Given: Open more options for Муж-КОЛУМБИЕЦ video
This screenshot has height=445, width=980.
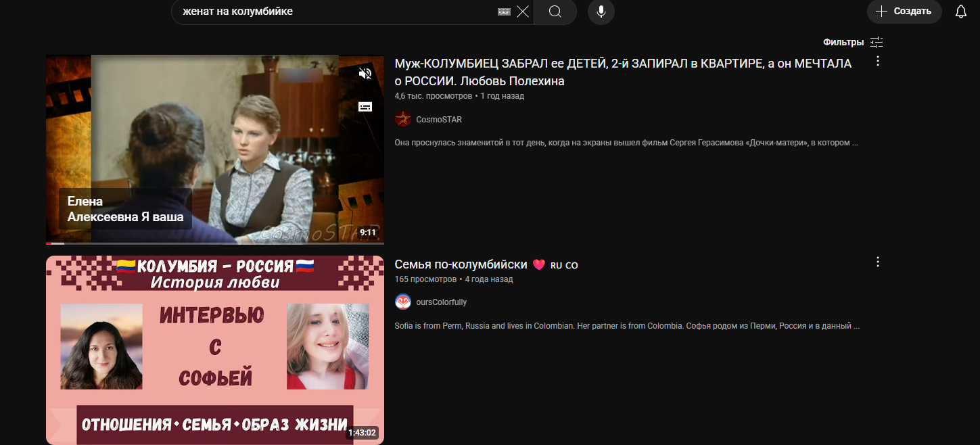Looking at the screenshot, I should 878,62.
